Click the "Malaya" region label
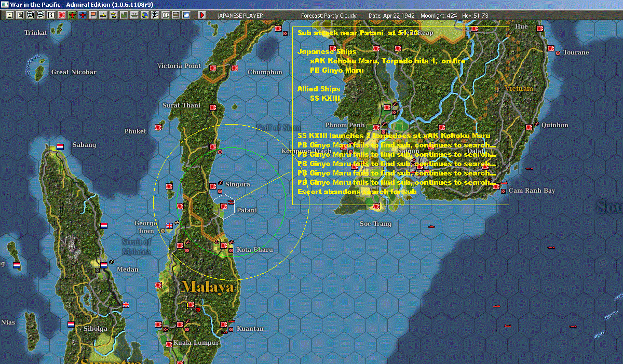623x364 pixels. coord(208,287)
